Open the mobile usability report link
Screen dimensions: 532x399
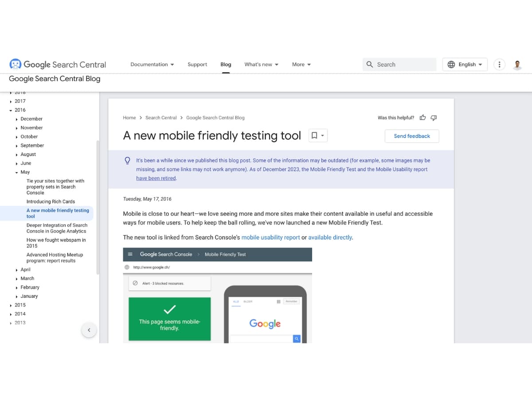[x=271, y=237]
